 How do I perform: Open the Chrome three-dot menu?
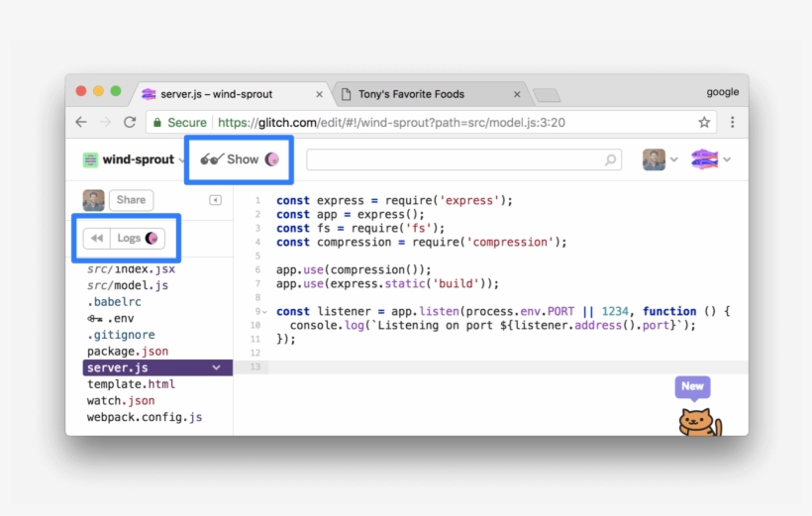click(732, 123)
